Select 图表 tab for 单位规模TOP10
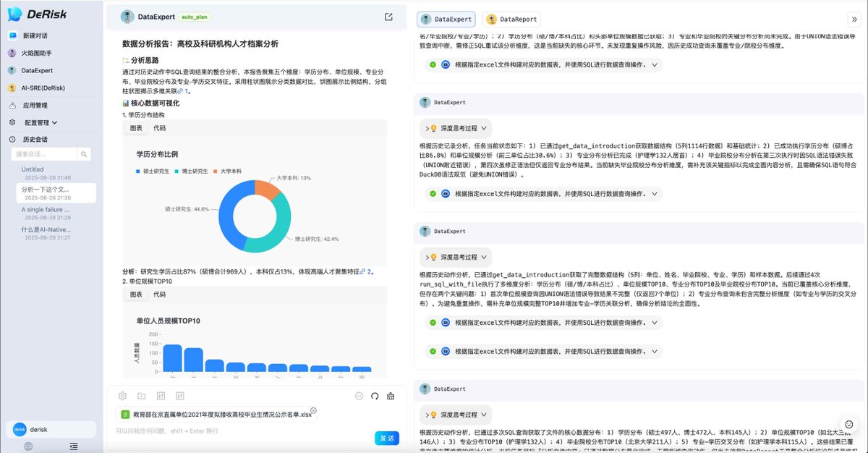 coord(136,295)
